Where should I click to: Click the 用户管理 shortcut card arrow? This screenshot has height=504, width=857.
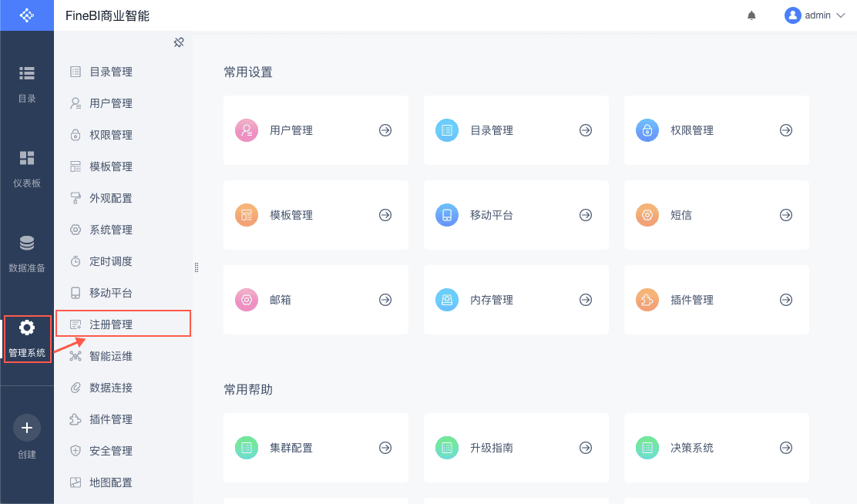tap(385, 130)
